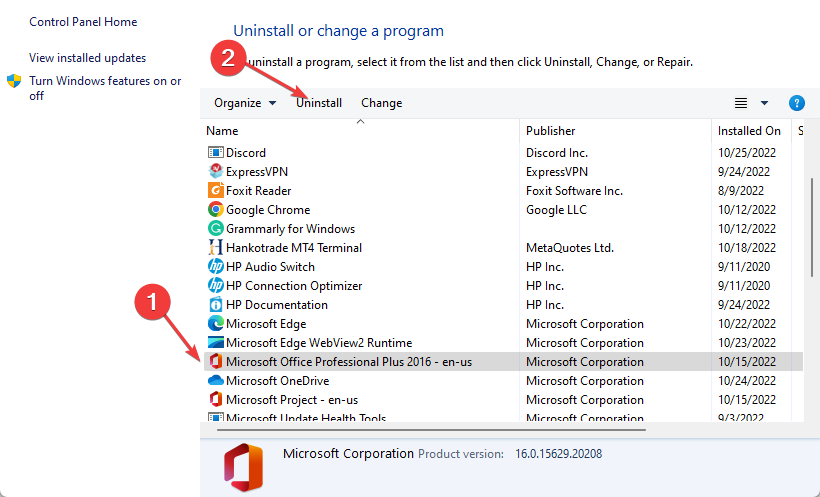This screenshot has height=497, width=820.
Task: Open the View installed updates link
Action: [87, 58]
